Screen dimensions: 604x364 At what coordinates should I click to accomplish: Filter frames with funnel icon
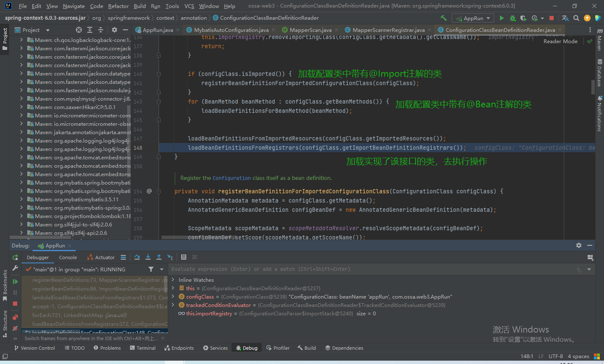(x=151, y=269)
